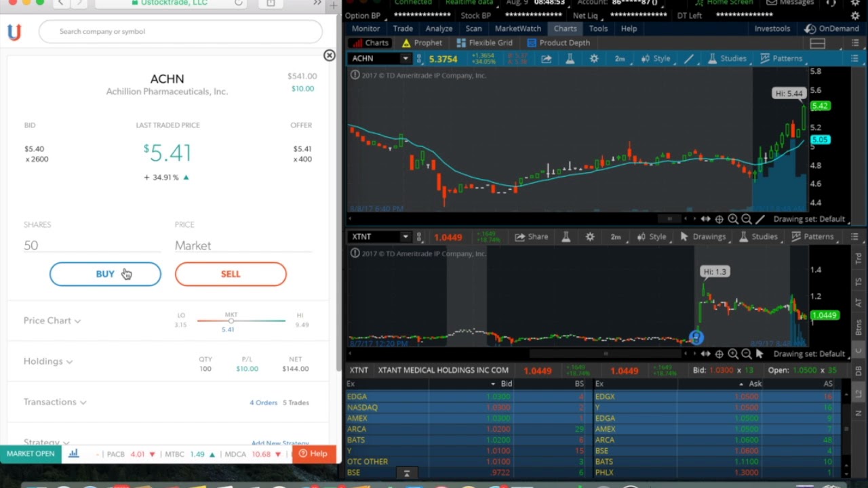
Task: Open chart settings gear on XTNT chart
Action: (x=590, y=237)
